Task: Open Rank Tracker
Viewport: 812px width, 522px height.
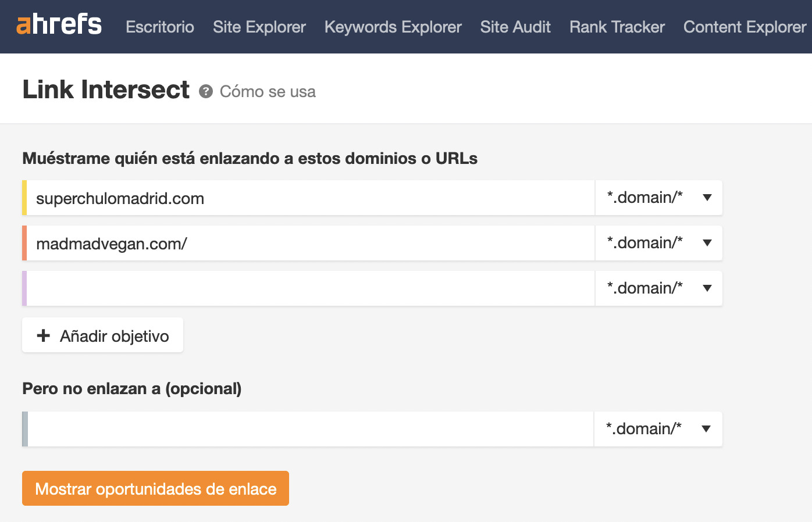Action: [617, 27]
